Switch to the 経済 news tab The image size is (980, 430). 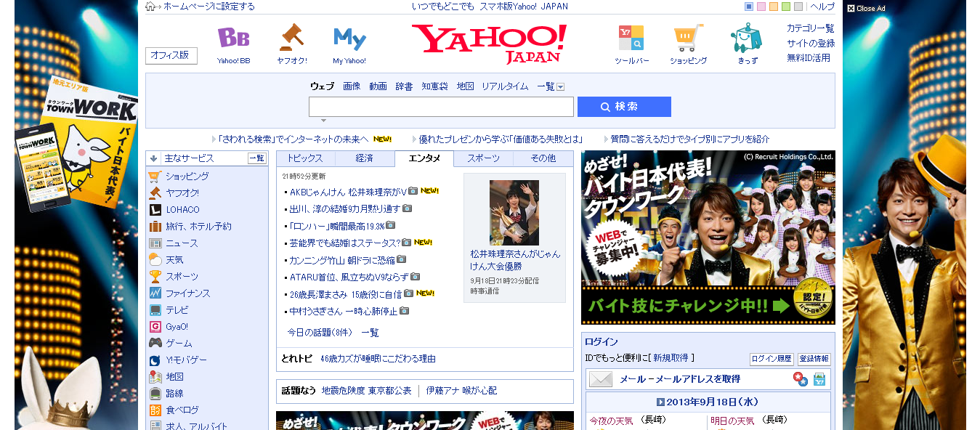point(365,158)
